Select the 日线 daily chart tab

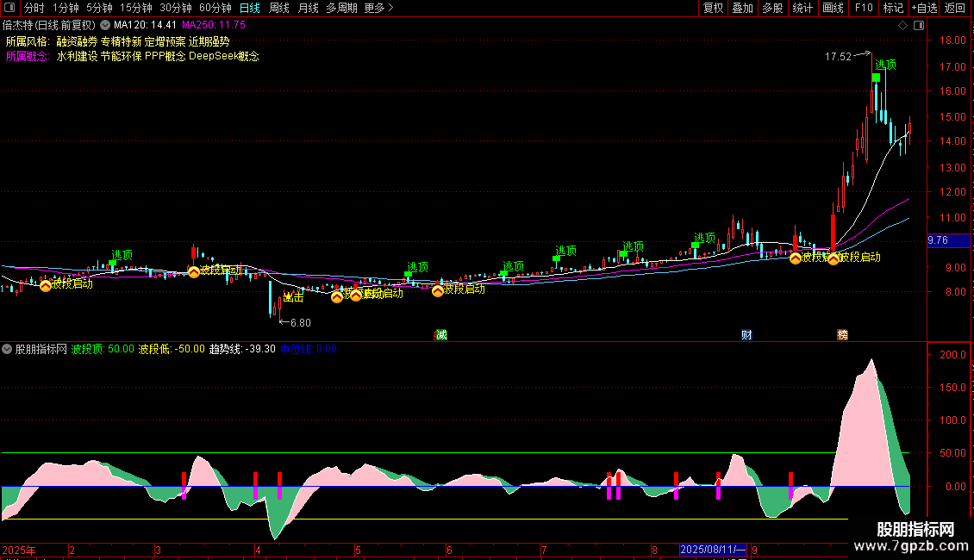(250, 8)
